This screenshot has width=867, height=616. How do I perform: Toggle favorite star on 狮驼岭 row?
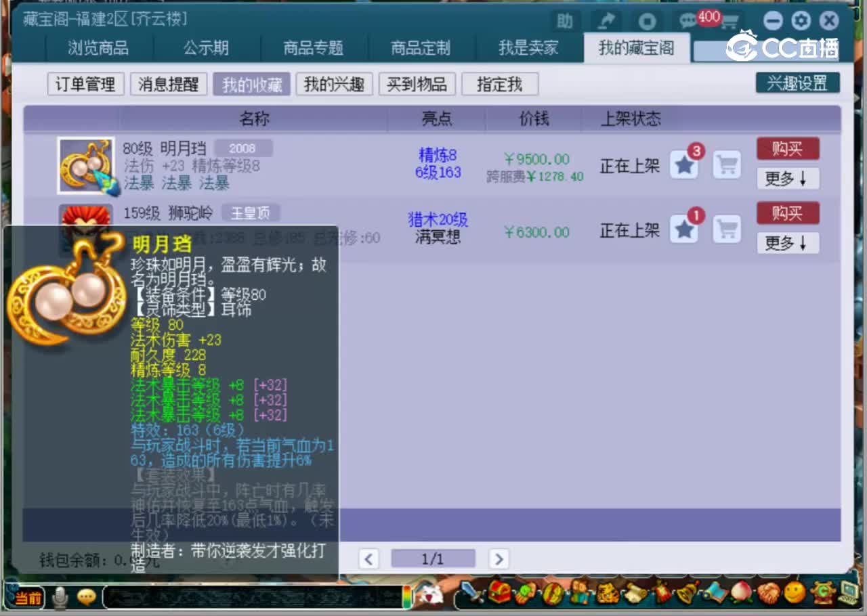tap(684, 229)
